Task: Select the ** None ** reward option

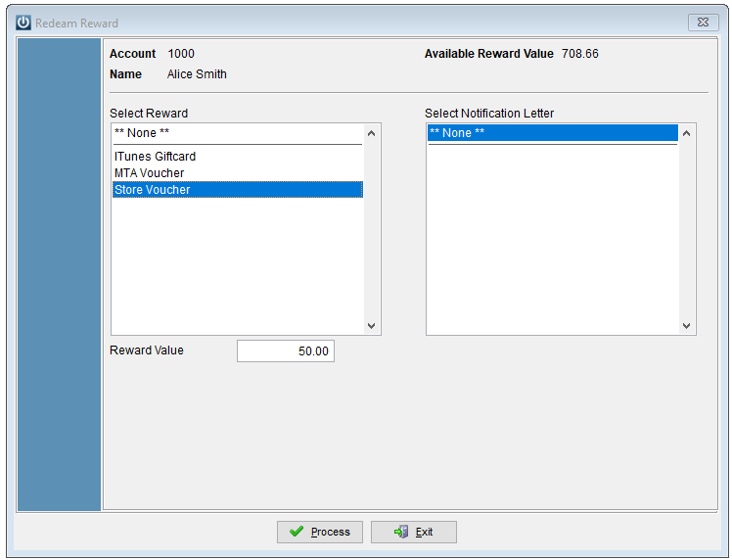Action: [x=238, y=133]
